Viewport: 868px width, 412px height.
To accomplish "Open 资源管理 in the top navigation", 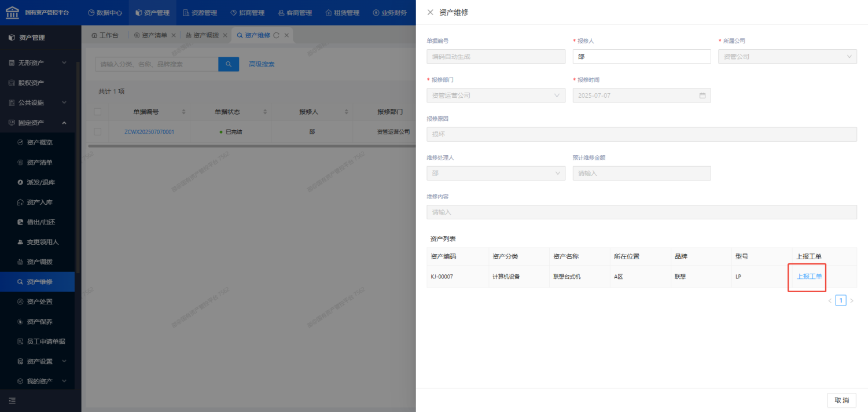I will pyautogui.click(x=200, y=12).
